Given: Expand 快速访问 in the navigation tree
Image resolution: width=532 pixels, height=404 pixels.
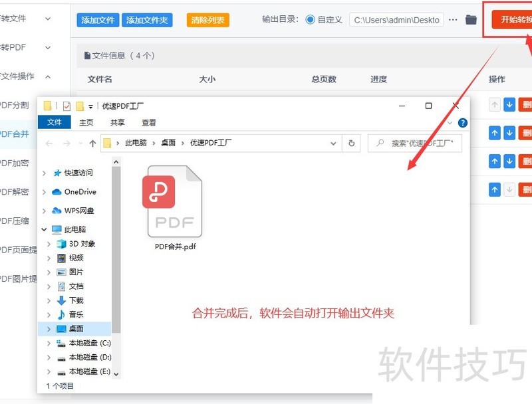Looking at the screenshot, I should (x=44, y=173).
